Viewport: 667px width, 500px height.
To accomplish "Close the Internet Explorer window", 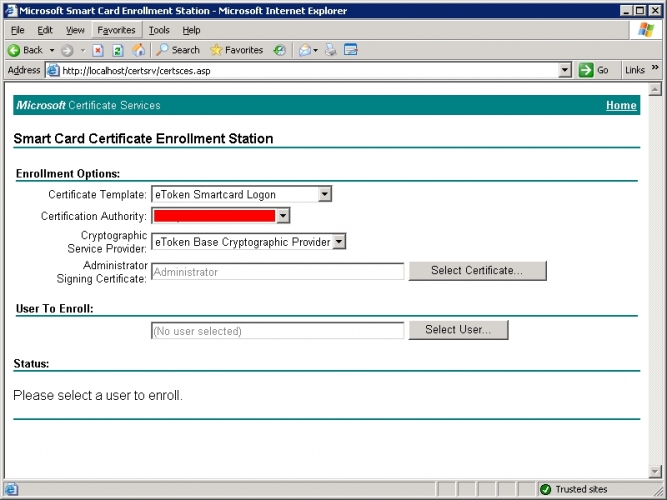I will (x=655, y=11).
